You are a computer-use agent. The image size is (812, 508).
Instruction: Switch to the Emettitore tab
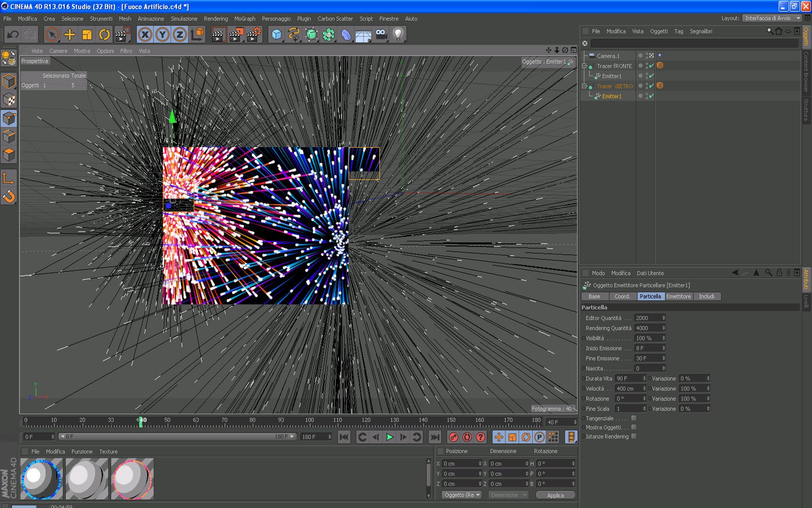679,297
